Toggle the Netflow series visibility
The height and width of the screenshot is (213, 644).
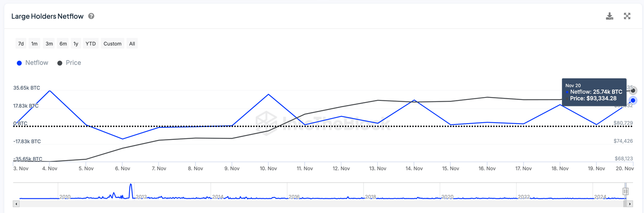[33, 63]
